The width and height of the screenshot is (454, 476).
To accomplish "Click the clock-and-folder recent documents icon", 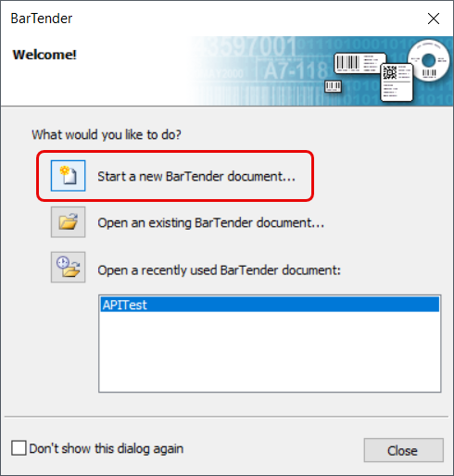I will pos(68,267).
